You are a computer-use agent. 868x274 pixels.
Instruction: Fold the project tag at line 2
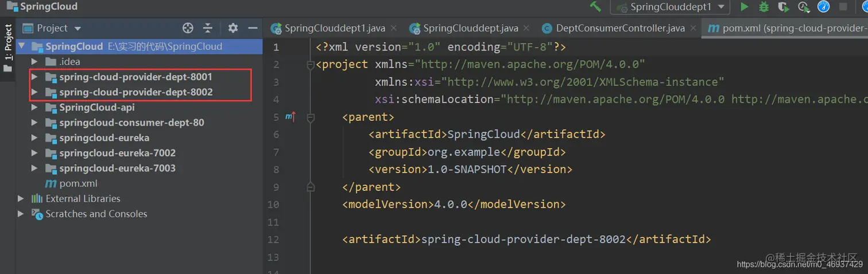pos(311,65)
